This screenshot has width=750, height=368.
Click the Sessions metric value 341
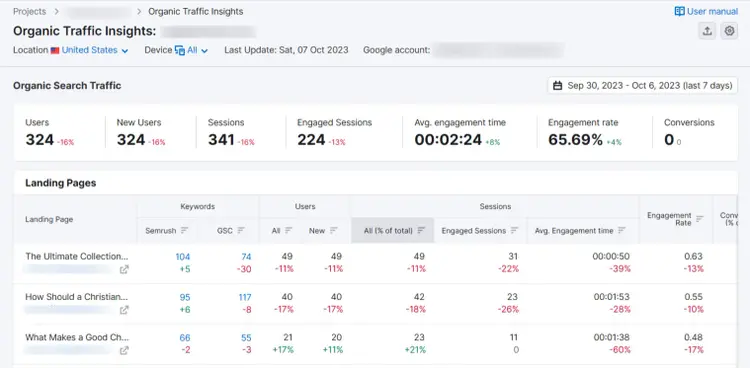[221, 140]
